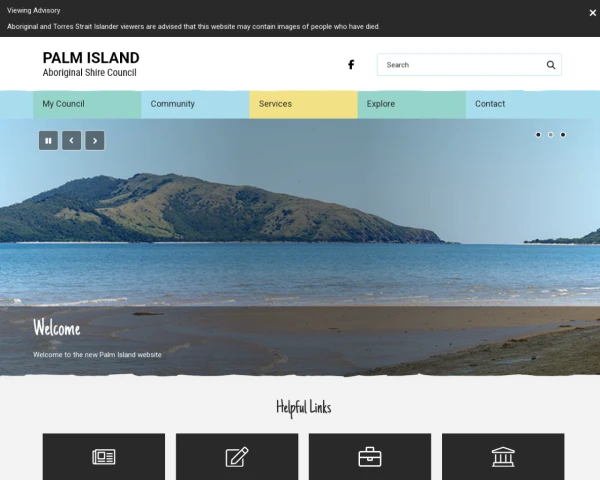Image resolution: width=600 pixels, height=480 pixels.
Task: Close the Viewing Advisory banner
Action: 591,11
